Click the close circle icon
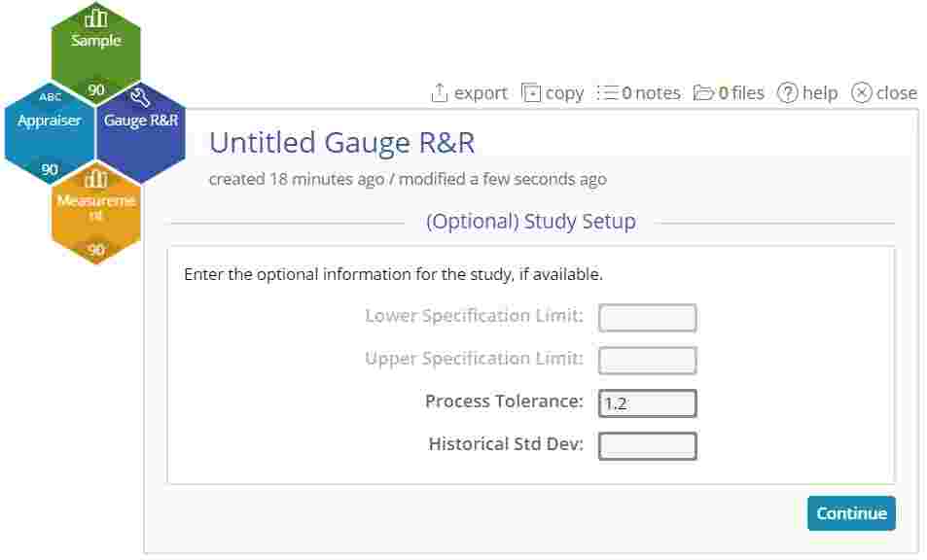927x560 pixels. [863, 92]
